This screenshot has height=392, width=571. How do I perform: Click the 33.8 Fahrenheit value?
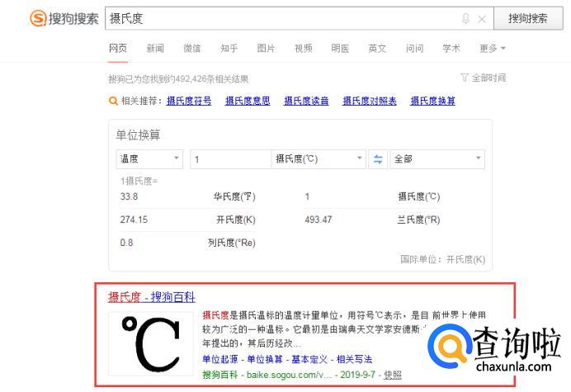(x=129, y=196)
